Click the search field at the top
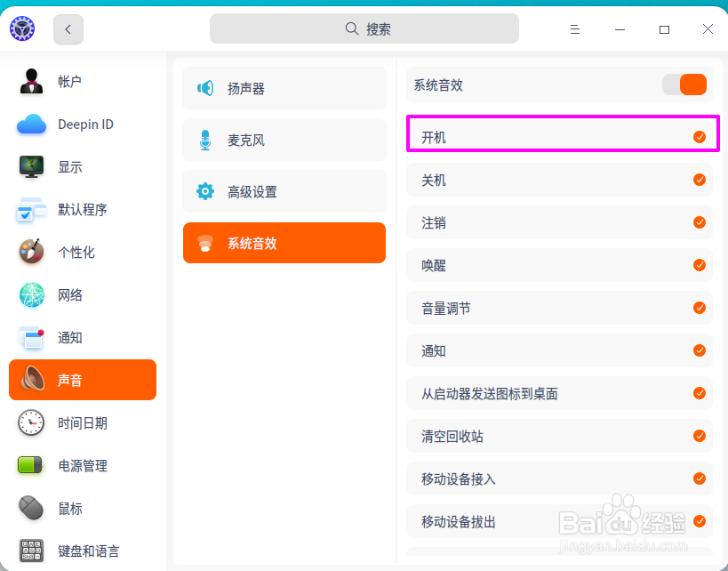728x571 pixels. coord(364,28)
